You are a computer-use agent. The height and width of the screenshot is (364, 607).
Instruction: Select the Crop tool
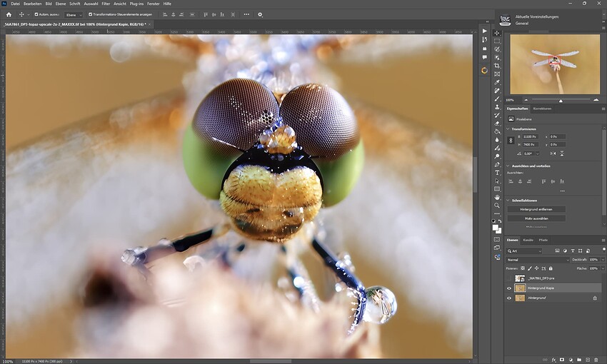click(497, 66)
